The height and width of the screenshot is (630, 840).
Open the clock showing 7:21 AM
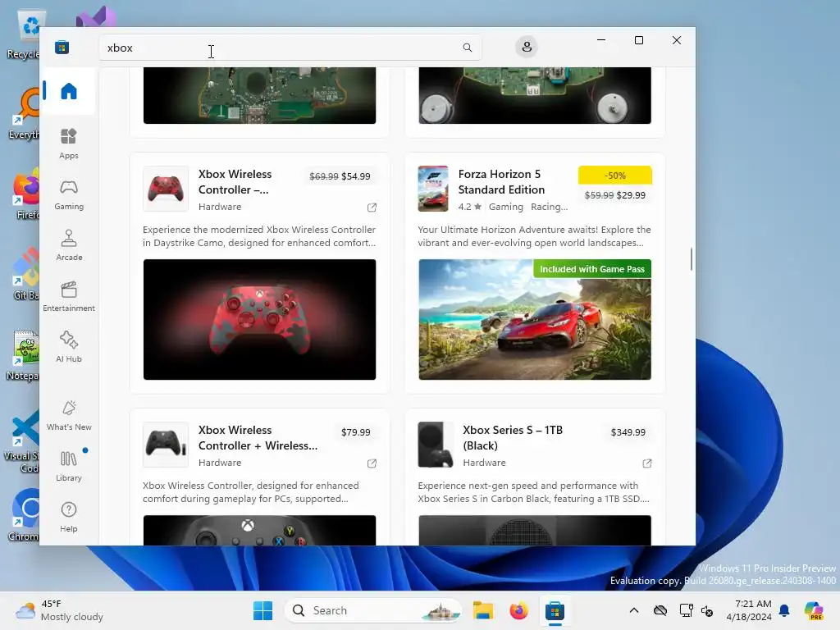click(749, 610)
